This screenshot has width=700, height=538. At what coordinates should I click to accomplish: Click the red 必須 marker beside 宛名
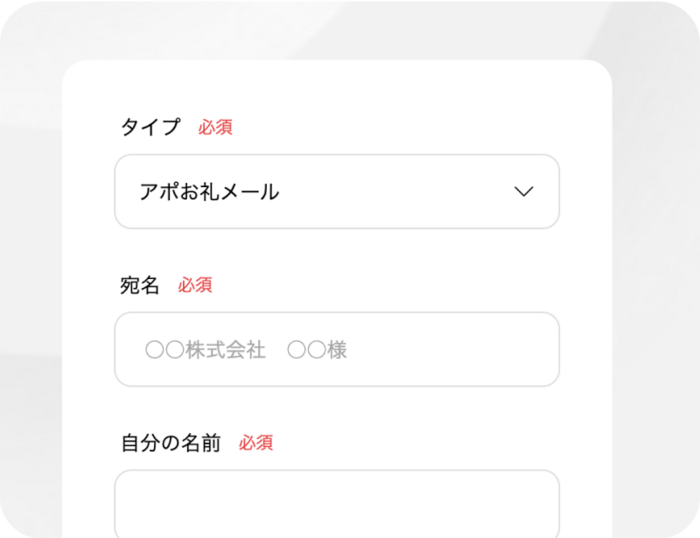[x=195, y=285]
